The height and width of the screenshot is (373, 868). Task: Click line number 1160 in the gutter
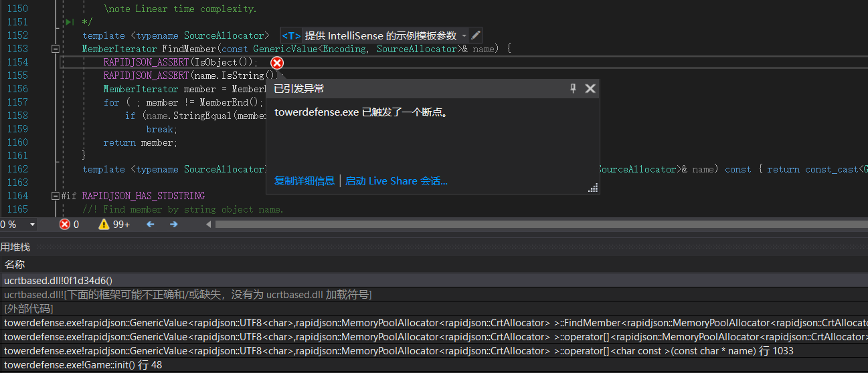tap(17, 142)
